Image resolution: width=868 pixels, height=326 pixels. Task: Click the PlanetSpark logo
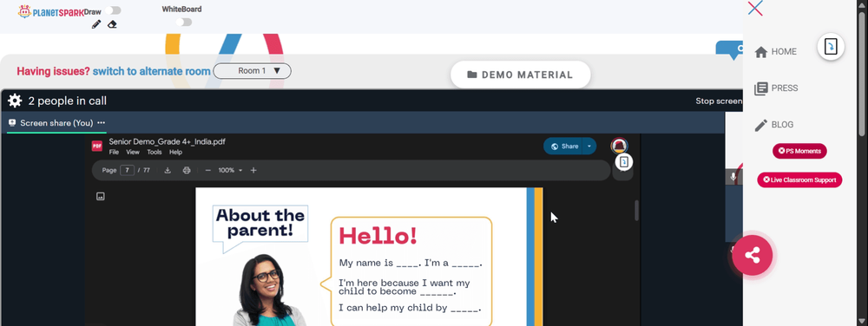51,11
